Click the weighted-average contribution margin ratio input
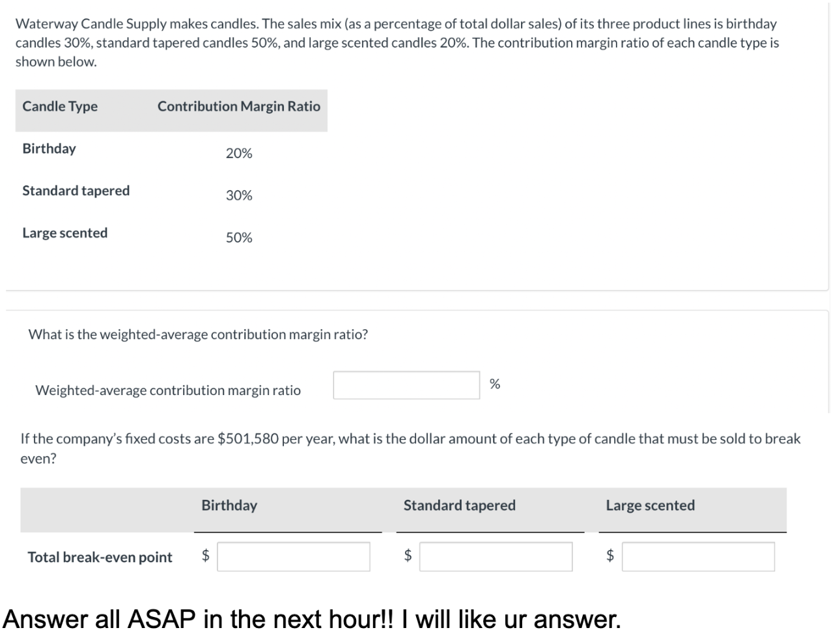The image size is (840, 630). tap(406, 385)
